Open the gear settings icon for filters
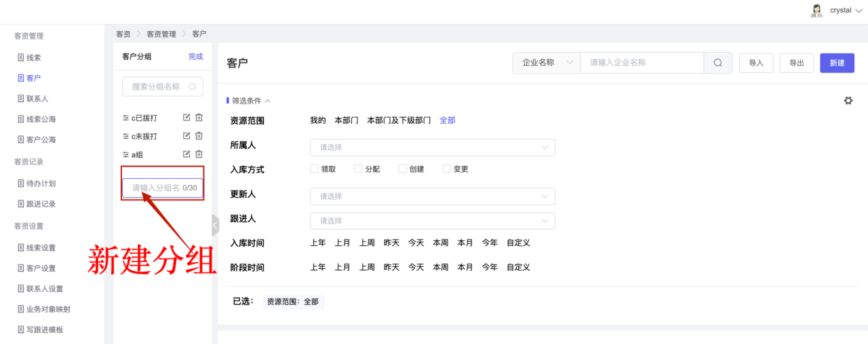 [x=848, y=101]
